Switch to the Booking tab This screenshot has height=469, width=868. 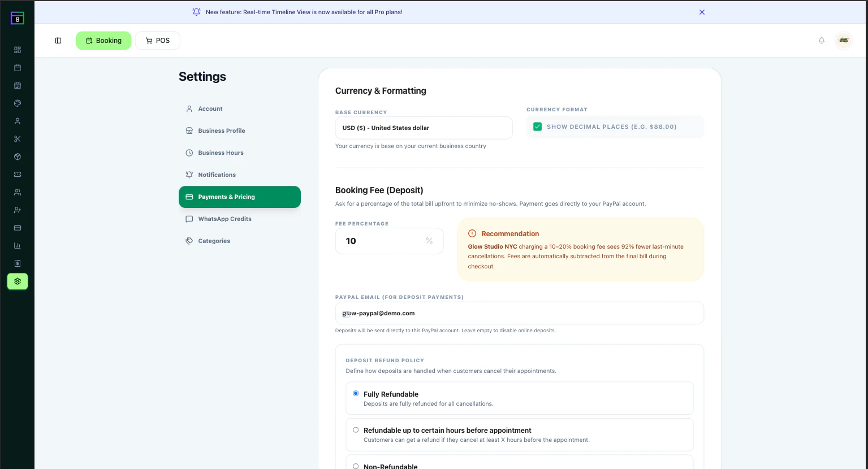[x=103, y=41]
